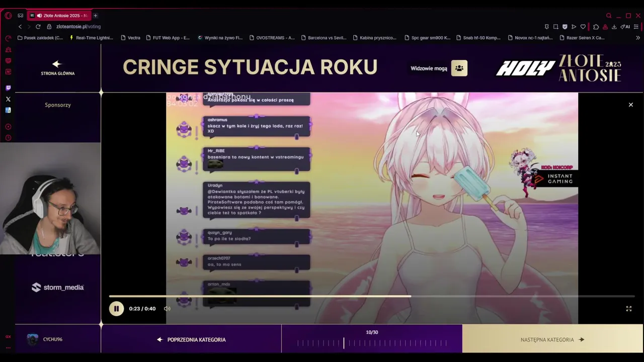Open the sidebar three-dots settings at bottom

coord(8,347)
